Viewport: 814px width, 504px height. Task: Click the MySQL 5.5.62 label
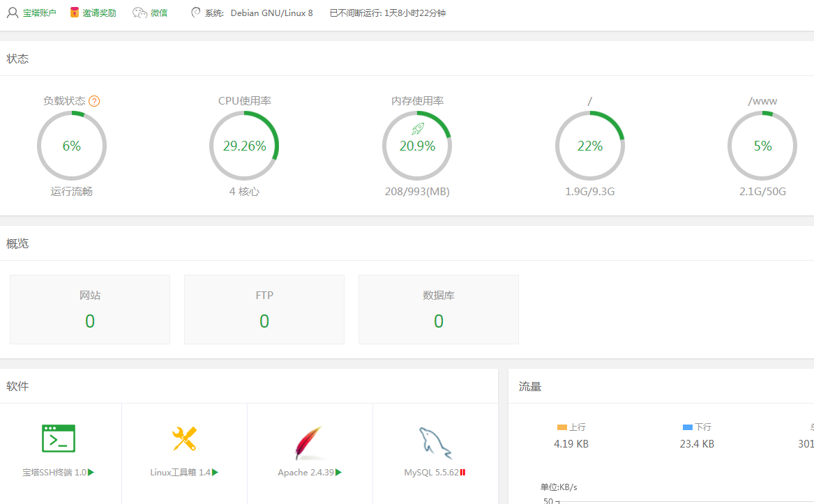click(431, 473)
